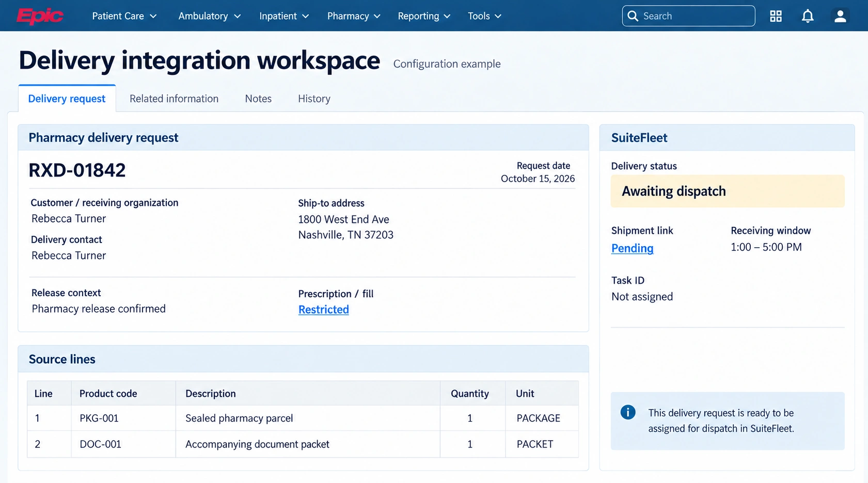The image size is (868, 483).
Task: Switch to the Delivery request tab
Action: point(67,99)
